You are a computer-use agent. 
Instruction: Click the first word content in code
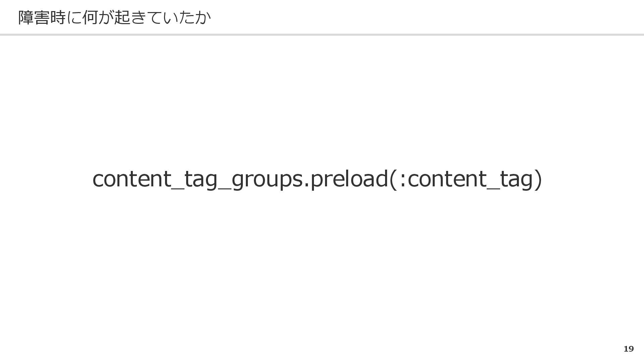pyautogui.click(x=132, y=179)
